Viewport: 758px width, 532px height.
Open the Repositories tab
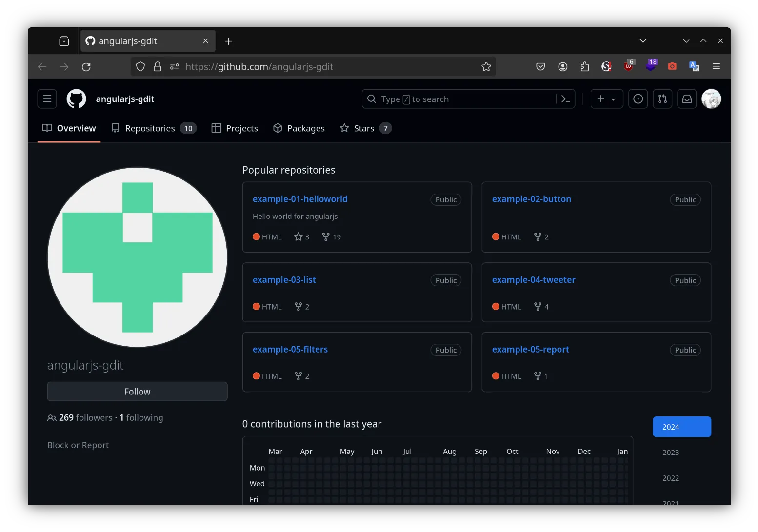[154, 128]
